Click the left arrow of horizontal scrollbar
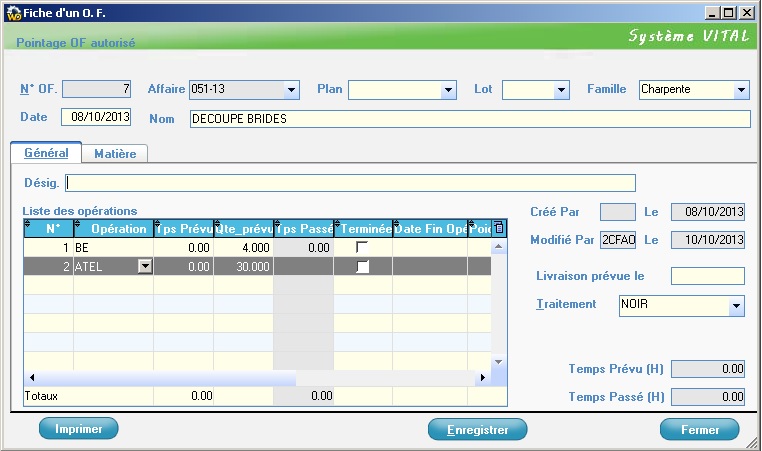Image resolution: width=762 pixels, height=451 pixels. click(x=31, y=378)
